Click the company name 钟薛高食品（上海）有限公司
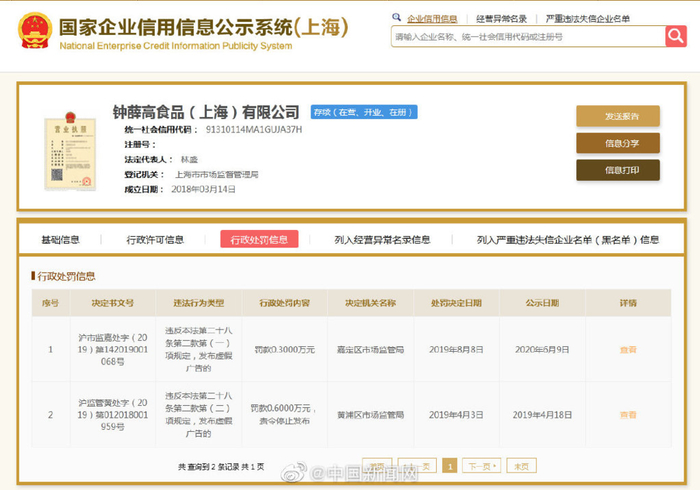Viewport: 700px width, 490px height. pos(206,112)
